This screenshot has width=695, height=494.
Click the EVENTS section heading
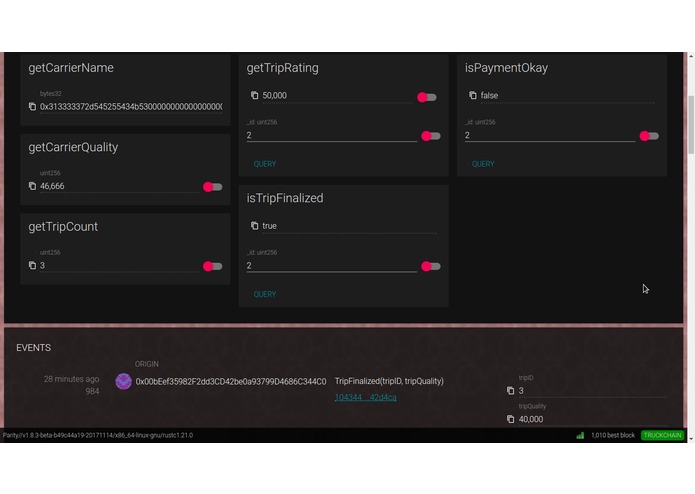coord(33,348)
